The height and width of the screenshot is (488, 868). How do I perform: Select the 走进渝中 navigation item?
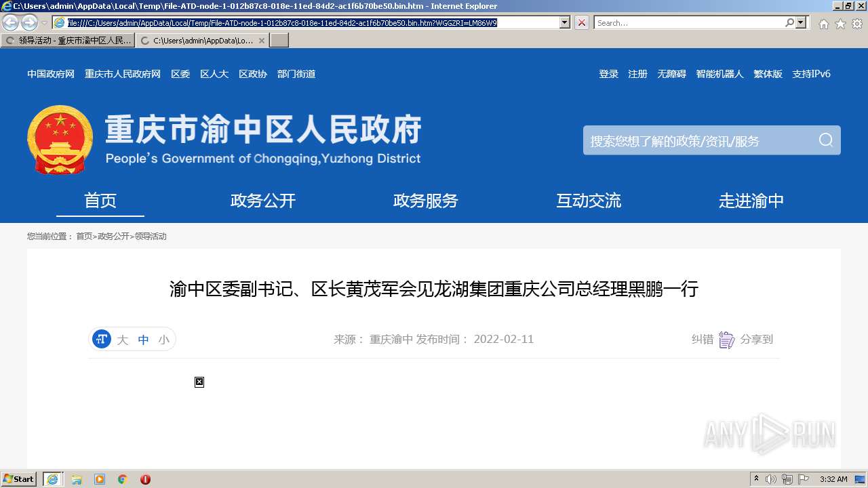(751, 201)
